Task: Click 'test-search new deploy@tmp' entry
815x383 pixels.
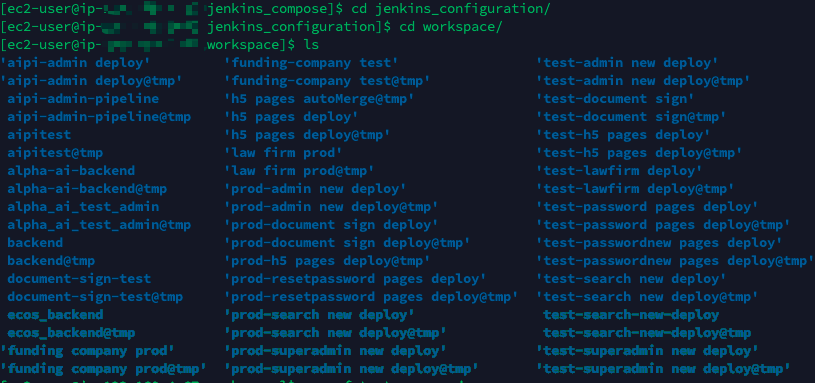Action: pos(647,297)
